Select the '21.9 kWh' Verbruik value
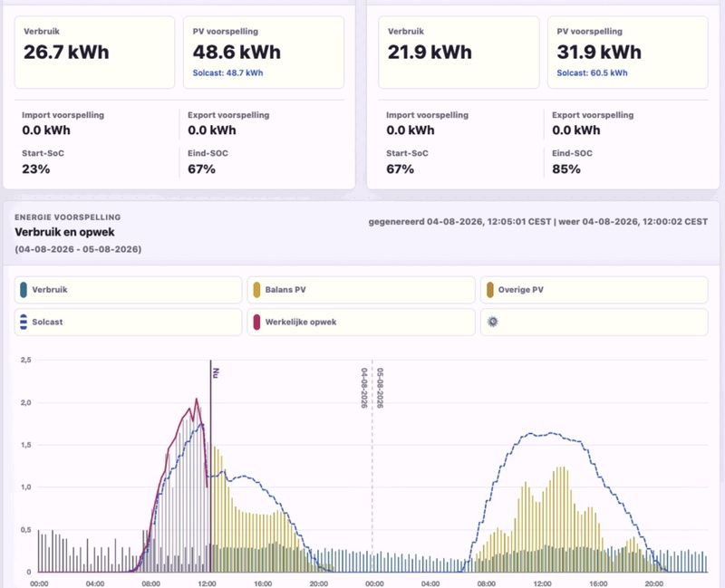Viewport: 725px width, 588px height. [430, 53]
